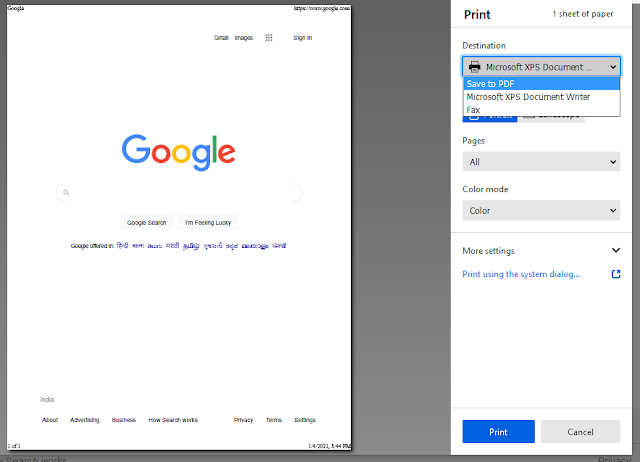Screen dimensions: 640x462
Task: Click Terms in preview footer
Action: [x=274, y=420]
